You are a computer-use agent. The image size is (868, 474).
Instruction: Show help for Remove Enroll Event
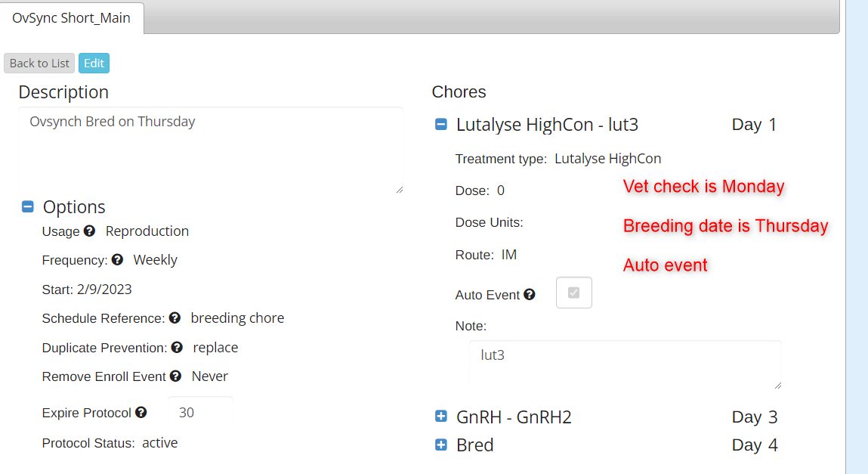tap(175, 376)
